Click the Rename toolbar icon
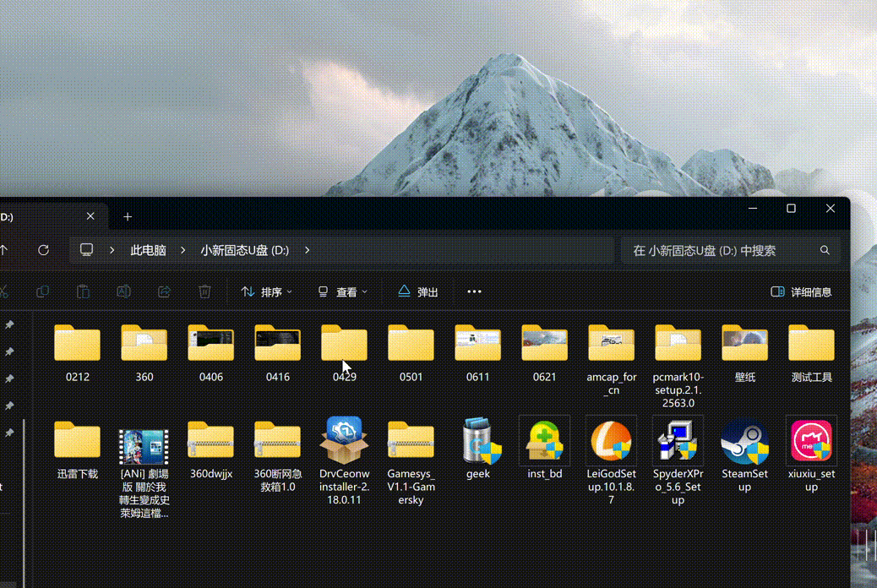This screenshot has width=877, height=588. pyautogui.click(x=123, y=291)
